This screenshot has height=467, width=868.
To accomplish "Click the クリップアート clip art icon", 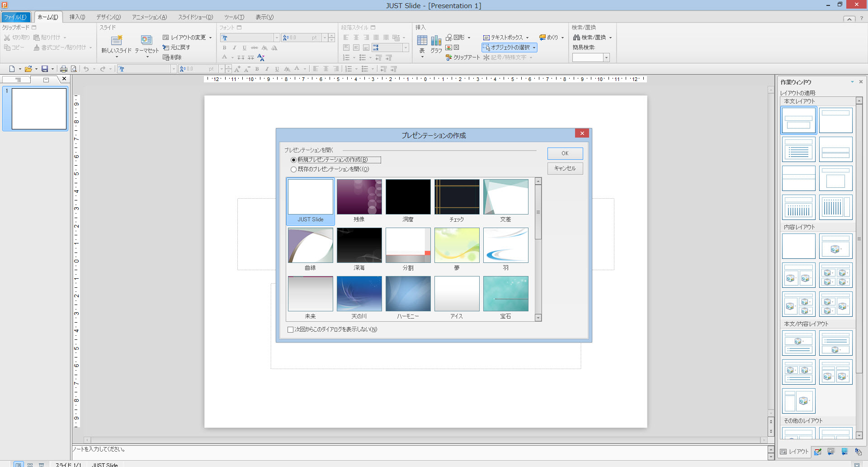I will [x=449, y=57].
